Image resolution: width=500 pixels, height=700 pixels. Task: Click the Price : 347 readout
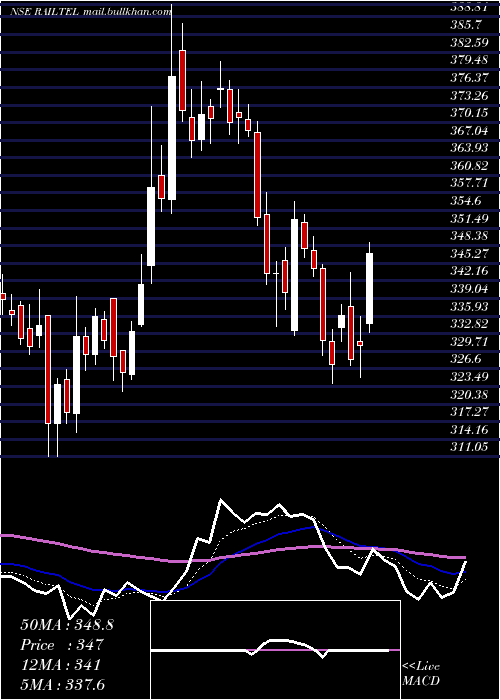click(x=62, y=645)
